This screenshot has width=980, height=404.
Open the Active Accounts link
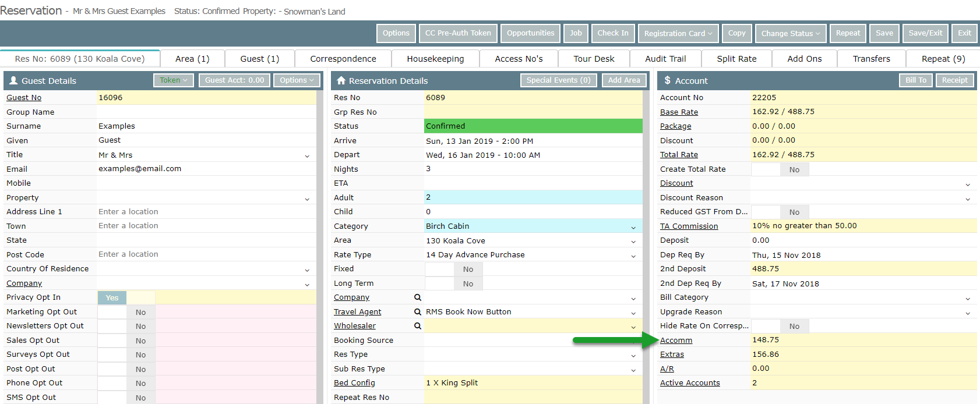pos(690,383)
